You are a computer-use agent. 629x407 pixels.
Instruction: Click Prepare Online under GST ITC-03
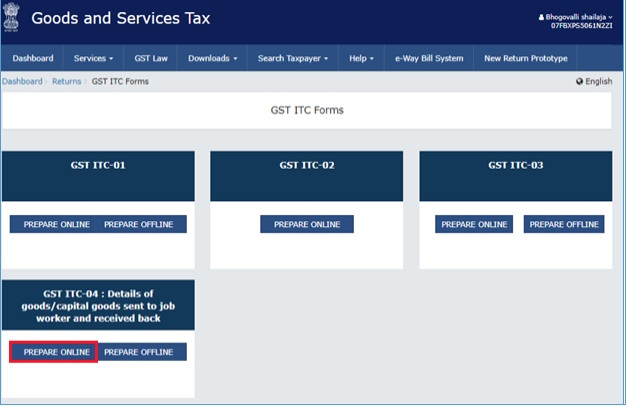pos(474,224)
